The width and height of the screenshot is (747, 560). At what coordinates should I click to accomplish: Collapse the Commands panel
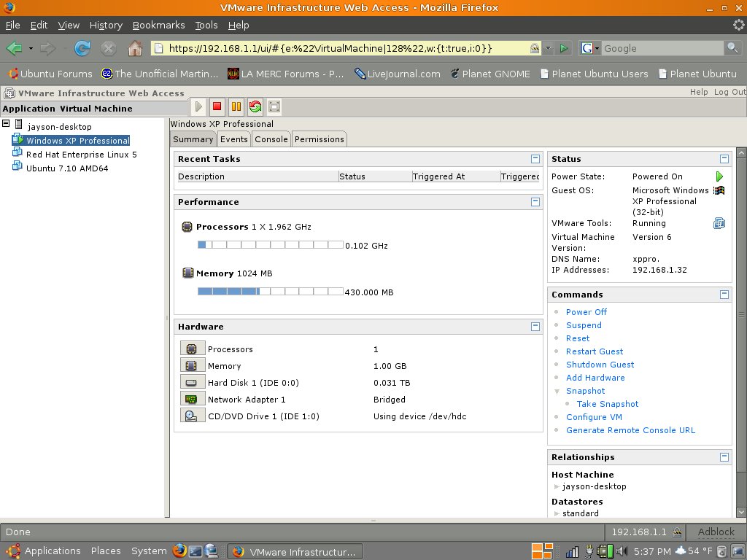point(724,295)
